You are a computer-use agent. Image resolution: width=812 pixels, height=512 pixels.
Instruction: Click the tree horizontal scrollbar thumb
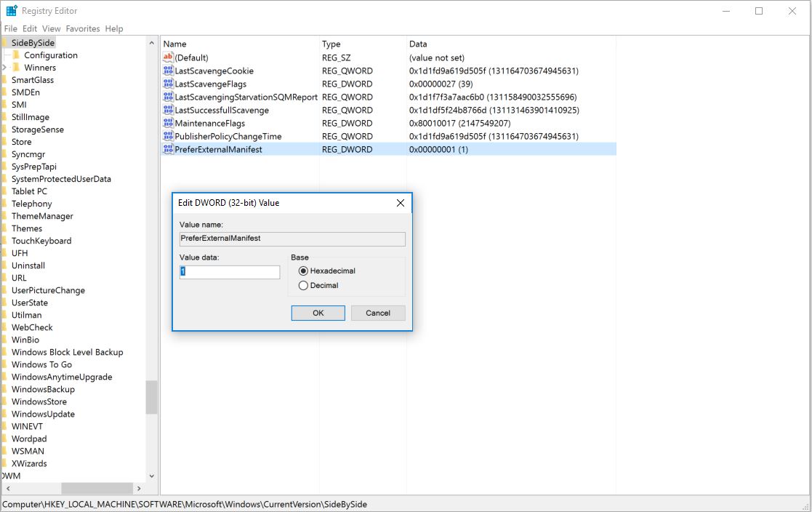pos(97,488)
